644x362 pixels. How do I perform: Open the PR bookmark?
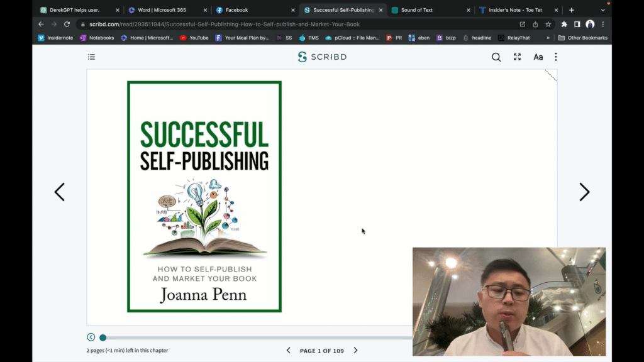pos(394,38)
